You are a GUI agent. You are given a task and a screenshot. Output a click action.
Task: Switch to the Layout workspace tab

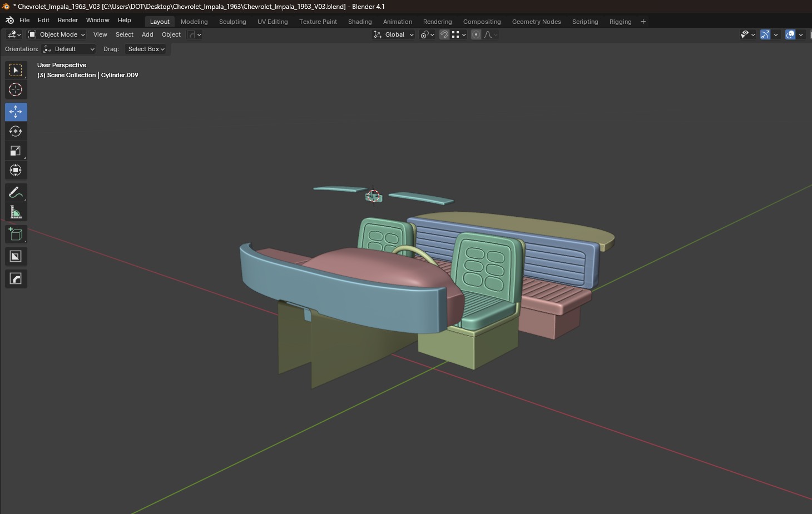pos(160,22)
